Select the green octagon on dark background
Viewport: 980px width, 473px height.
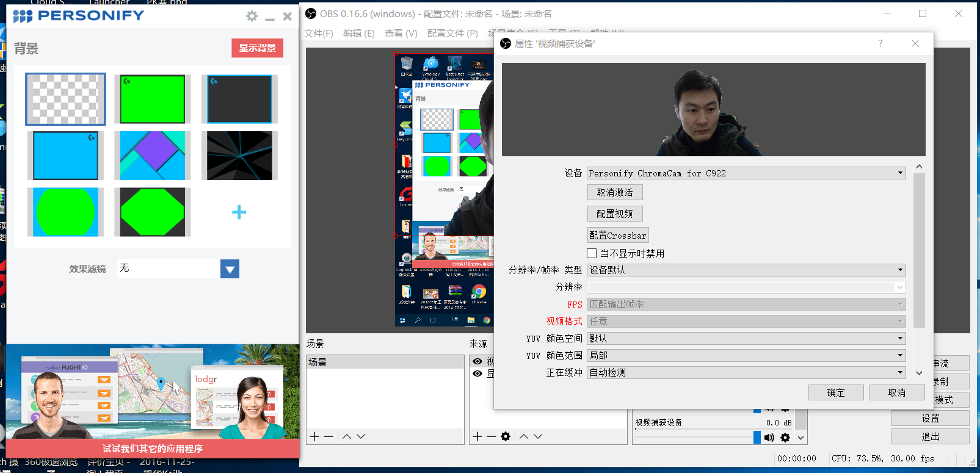153,212
